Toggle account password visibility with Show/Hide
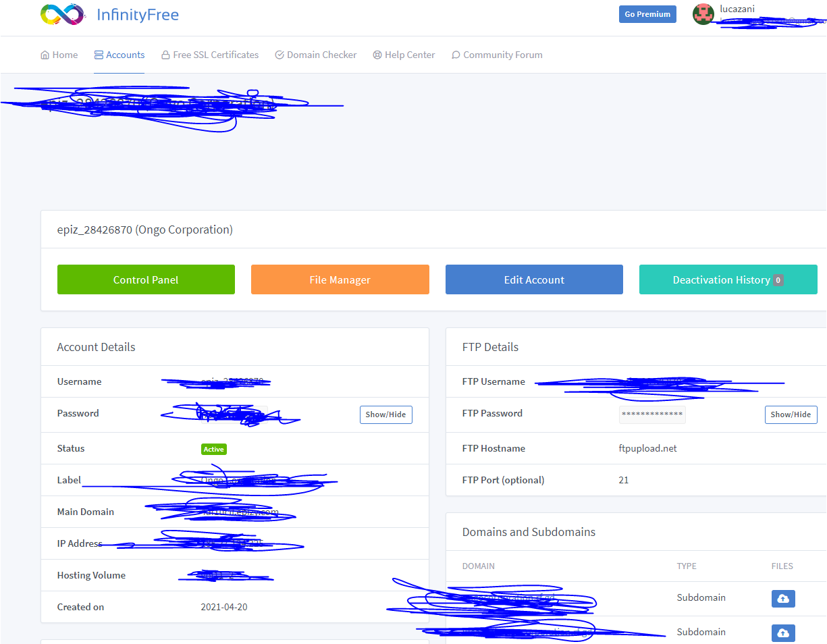 (385, 414)
